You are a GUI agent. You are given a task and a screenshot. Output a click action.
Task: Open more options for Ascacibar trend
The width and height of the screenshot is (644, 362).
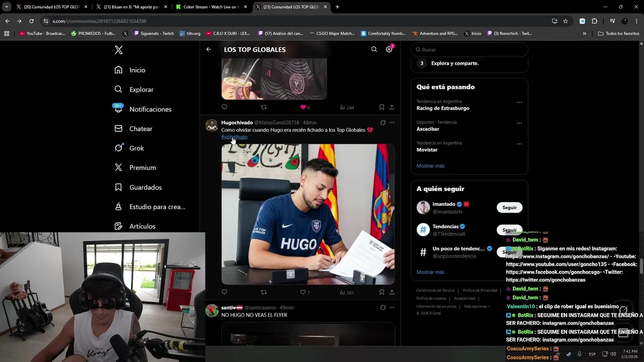(519, 123)
